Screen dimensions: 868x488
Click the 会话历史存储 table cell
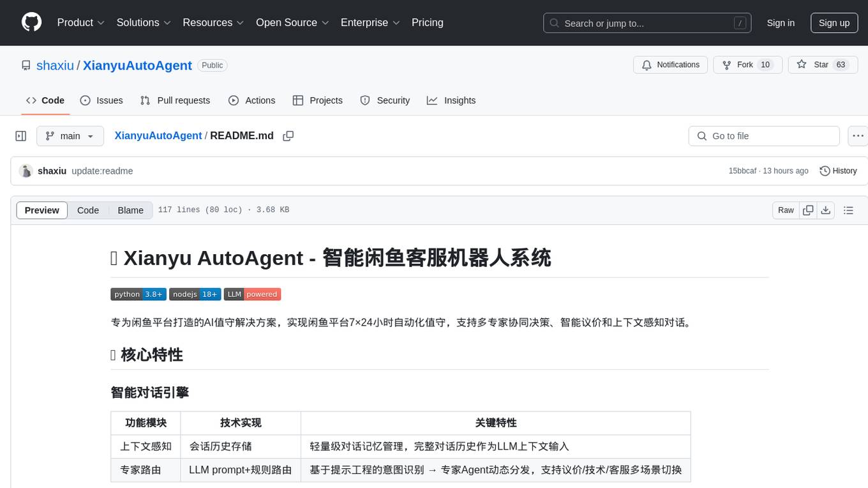pyautogui.click(x=241, y=446)
